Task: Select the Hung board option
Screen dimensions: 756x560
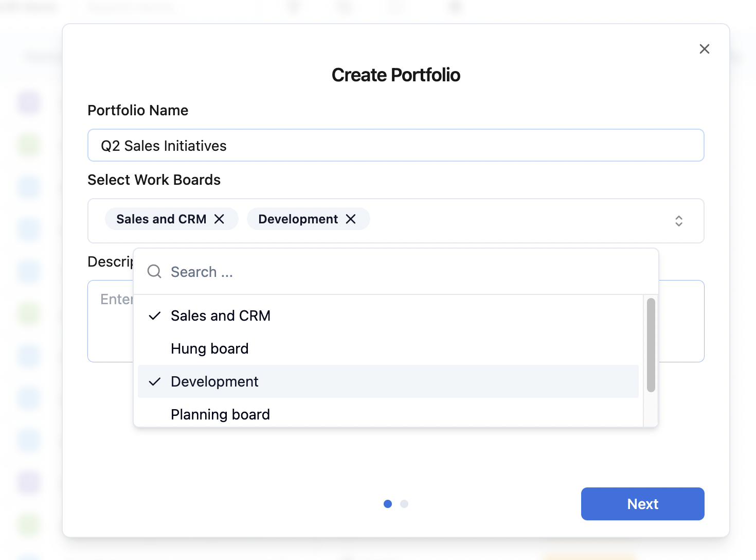Action: pyautogui.click(x=209, y=348)
